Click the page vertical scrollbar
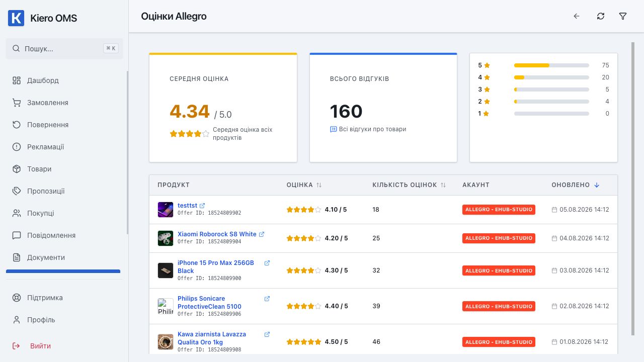 click(x=633, y=189)
